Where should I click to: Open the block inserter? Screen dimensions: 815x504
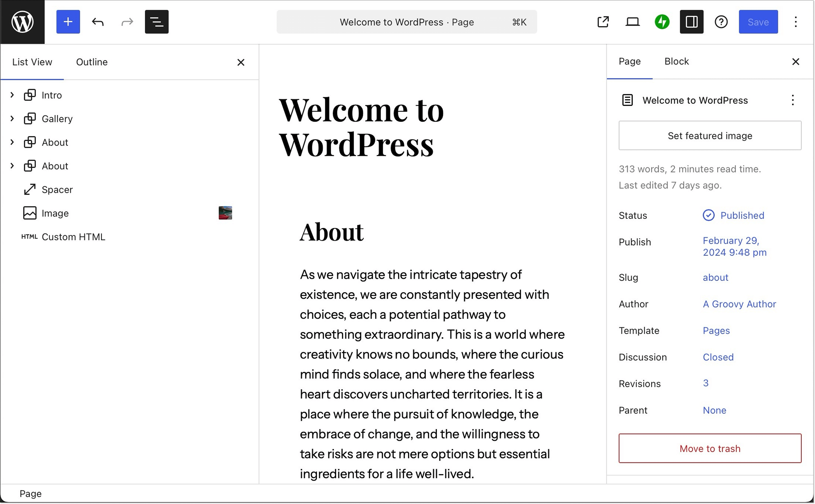click(x=68, y=22)
